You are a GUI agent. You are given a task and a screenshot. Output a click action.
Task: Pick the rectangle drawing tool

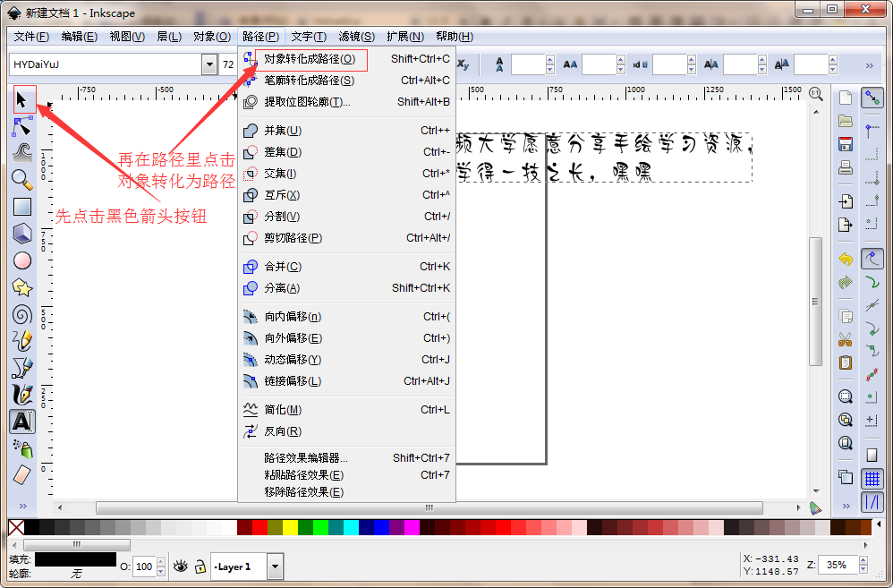tap(22, 207)
